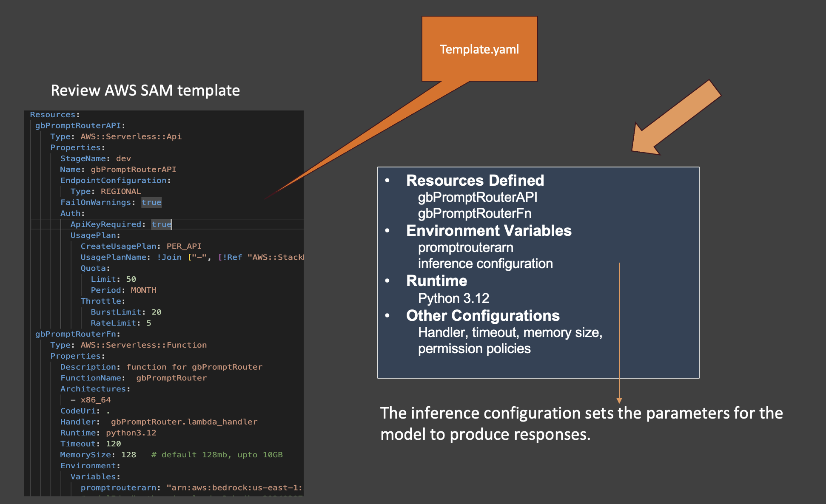Click 'gbPromptRouterFn' in the summary box
Image resolution: width=826 pixels, height=504 pixels.
[475, 213]
